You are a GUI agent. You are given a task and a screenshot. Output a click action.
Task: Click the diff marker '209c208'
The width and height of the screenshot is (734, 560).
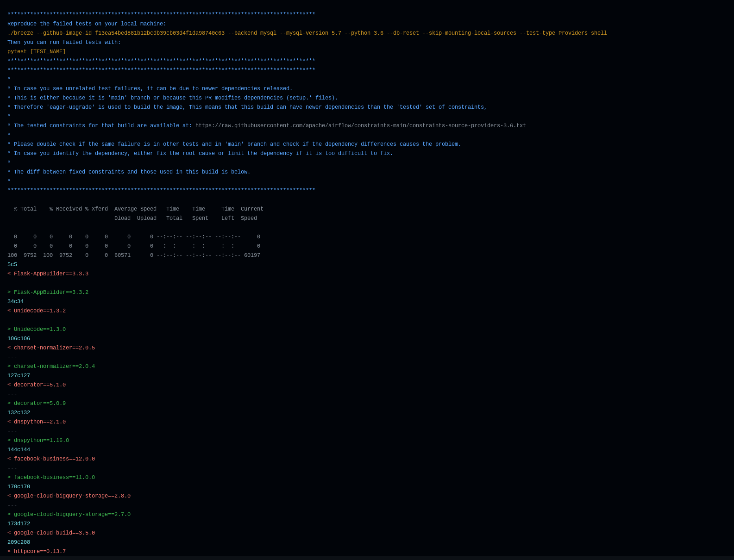[19, 542]
